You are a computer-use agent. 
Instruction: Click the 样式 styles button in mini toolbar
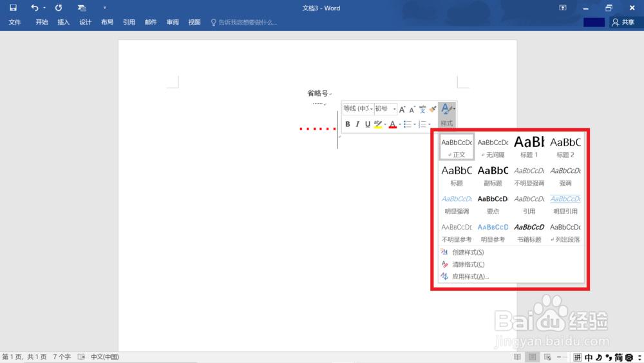point(447,115)
